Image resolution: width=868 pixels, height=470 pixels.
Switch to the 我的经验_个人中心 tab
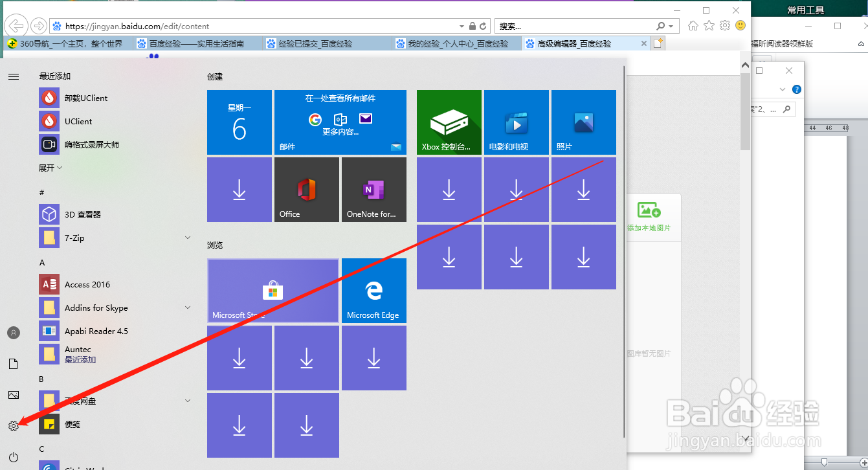(457, 44)
